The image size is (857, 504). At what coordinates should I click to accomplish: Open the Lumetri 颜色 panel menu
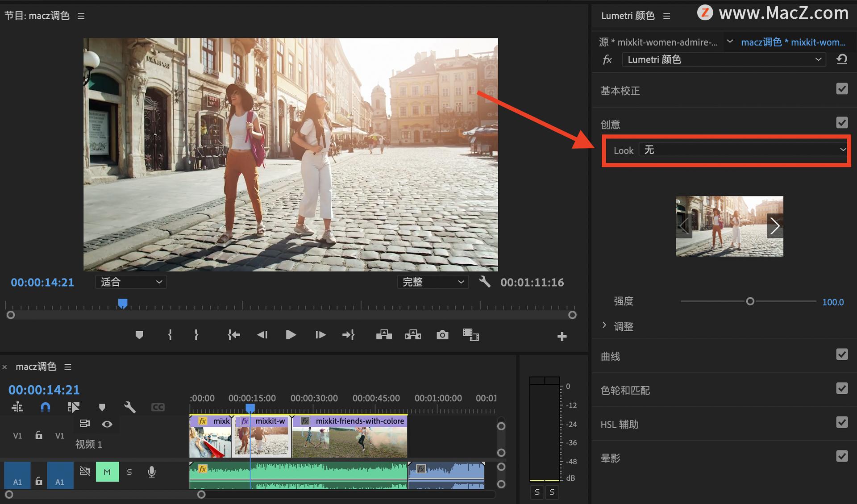click(667, 16)
